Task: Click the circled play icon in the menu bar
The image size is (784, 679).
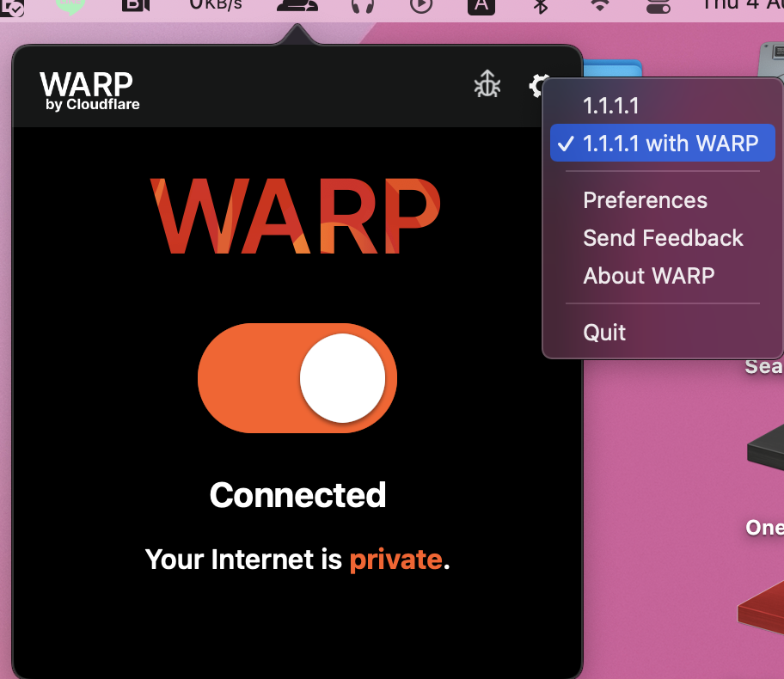Action: 421,5
